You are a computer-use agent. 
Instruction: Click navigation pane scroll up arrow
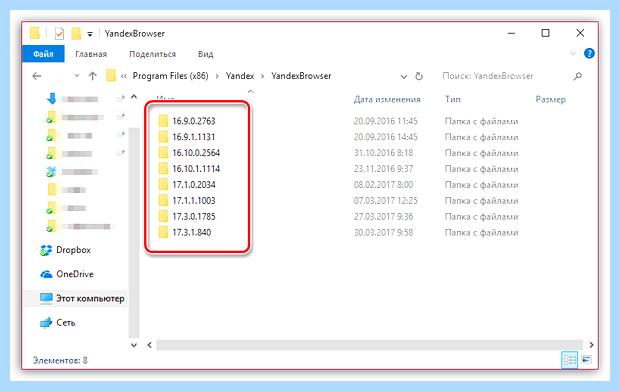pyautogui.click(x=134, y=97)
